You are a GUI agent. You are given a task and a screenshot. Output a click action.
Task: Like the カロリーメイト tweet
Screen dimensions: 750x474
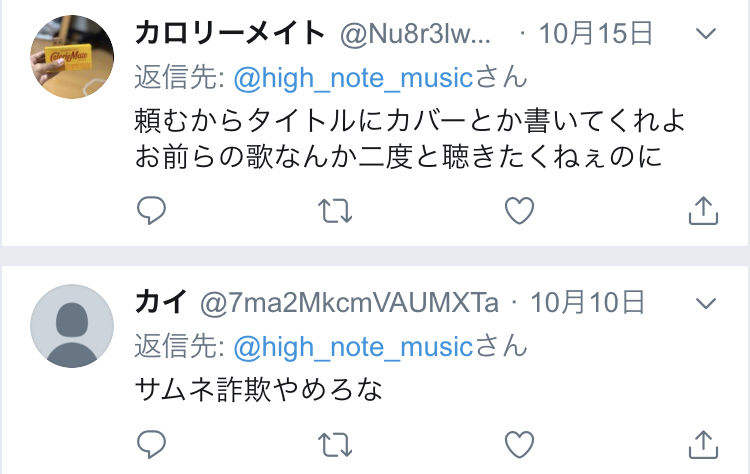coord(519,210)
